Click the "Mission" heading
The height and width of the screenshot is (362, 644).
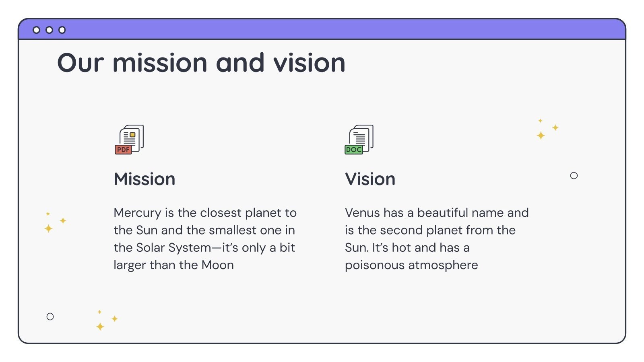coord(144,179)
